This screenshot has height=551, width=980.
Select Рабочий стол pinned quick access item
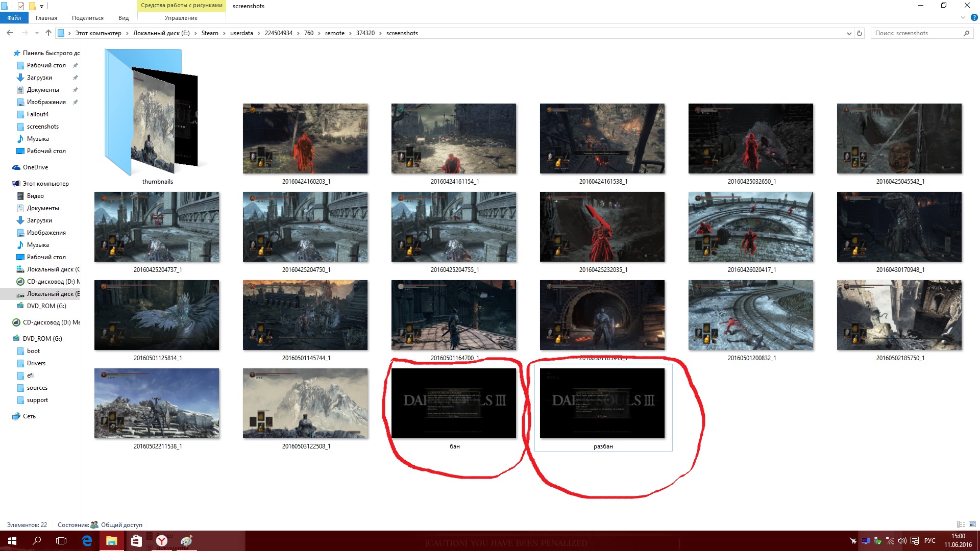point(46,65)
